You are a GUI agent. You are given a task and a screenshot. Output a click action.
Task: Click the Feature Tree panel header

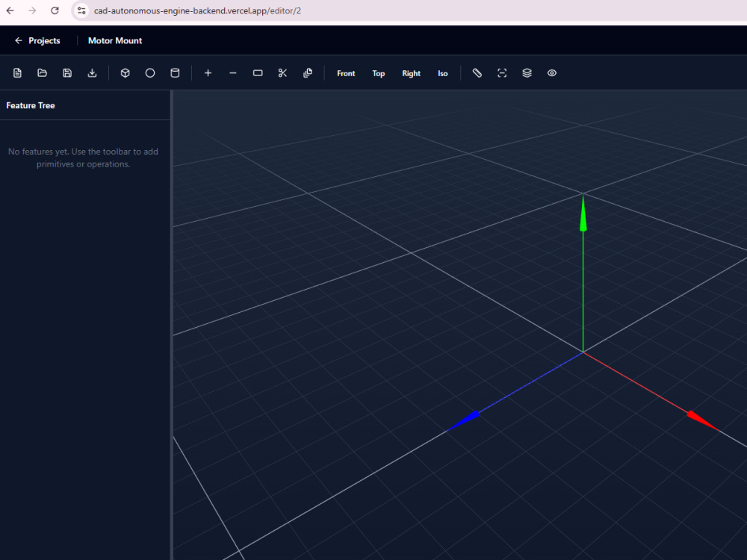click(31, 106)
